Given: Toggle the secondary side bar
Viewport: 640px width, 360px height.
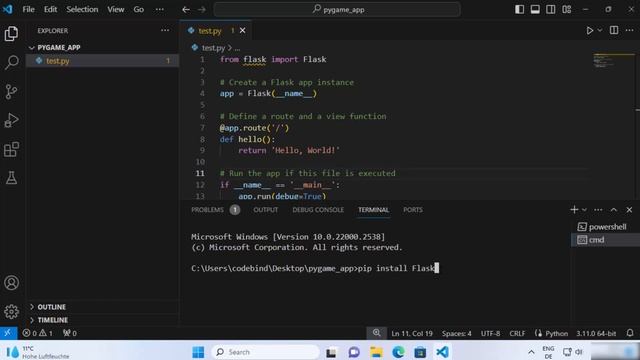Looking at the screenshot, I should click(551, 9).
